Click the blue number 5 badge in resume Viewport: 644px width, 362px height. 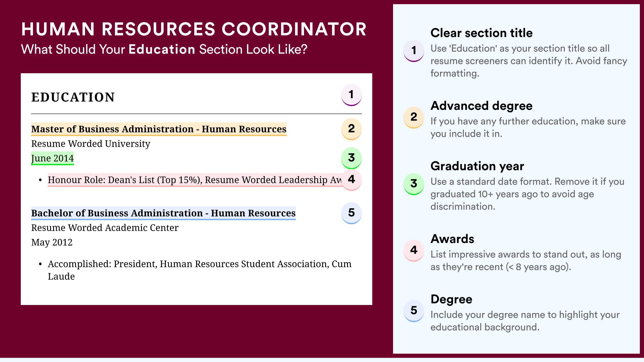coord(351,213)
